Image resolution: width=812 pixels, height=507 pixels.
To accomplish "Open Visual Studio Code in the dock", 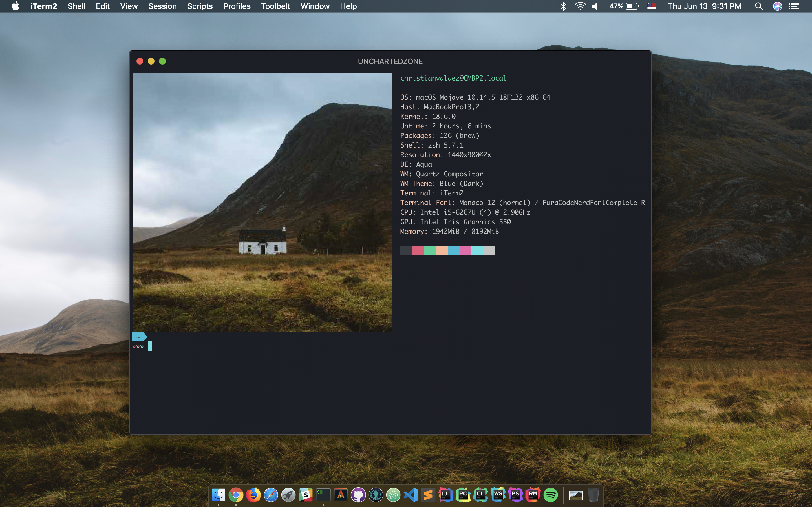I will [411, 495].
